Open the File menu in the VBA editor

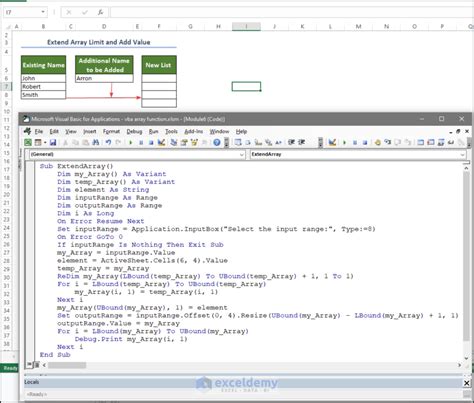[39, 131]
